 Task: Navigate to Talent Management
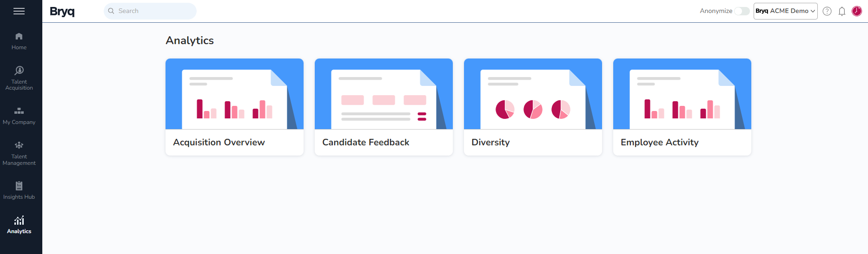tap(19, 153)
